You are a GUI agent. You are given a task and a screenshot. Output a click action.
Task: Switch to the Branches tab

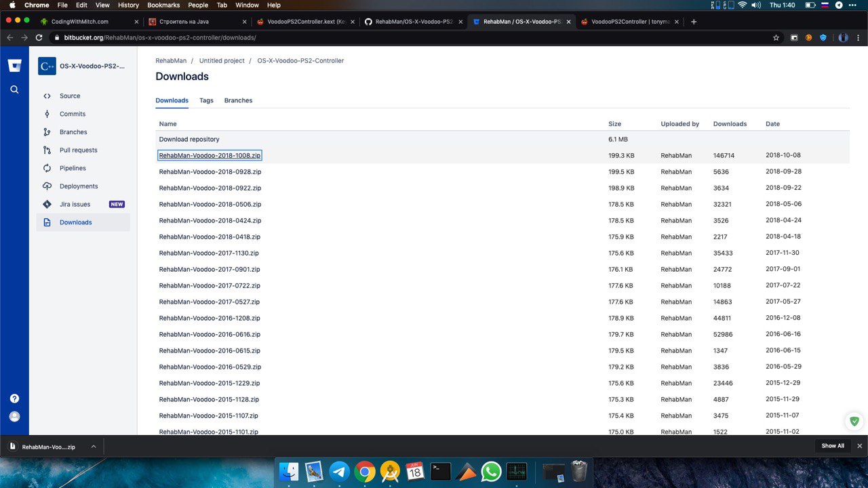(238, 100)
